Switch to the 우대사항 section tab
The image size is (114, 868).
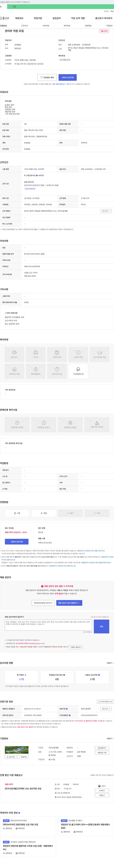(46, 26)
